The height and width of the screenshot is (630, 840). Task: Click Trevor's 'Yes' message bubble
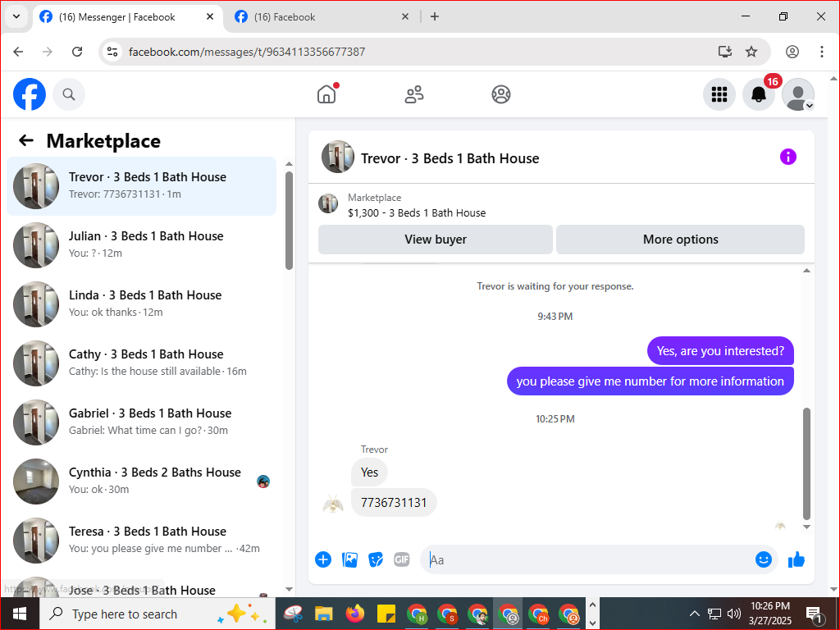(x=369, y=472)
